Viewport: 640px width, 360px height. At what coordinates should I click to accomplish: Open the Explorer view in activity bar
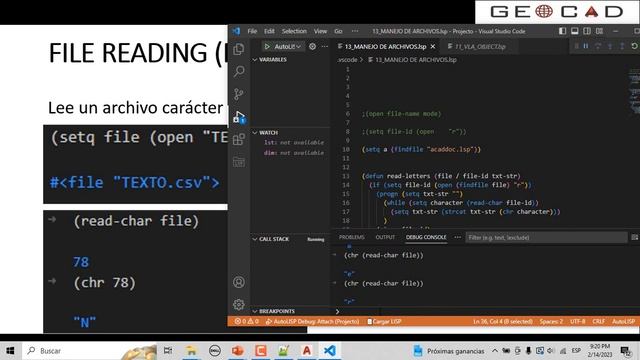tap(239, 49)
